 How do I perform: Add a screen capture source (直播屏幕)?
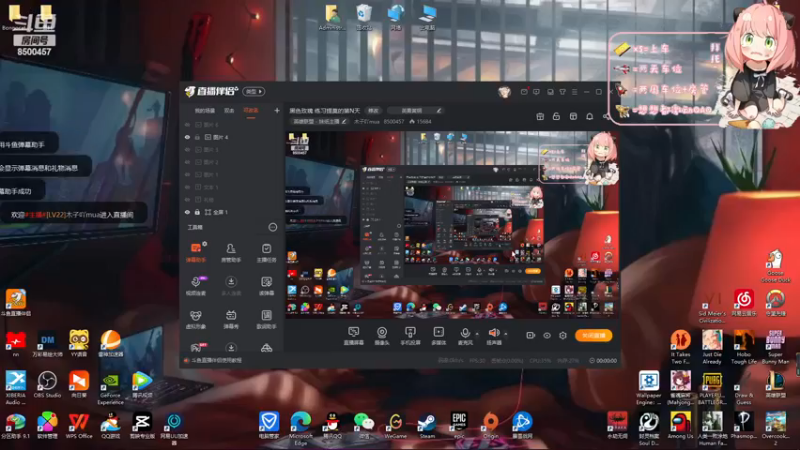click(354, 336)
